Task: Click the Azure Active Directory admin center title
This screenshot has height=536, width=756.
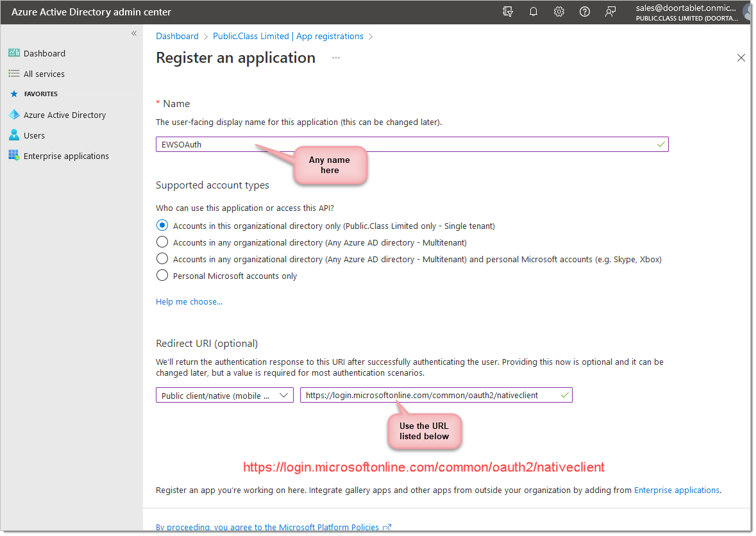Action: [91, 12]
